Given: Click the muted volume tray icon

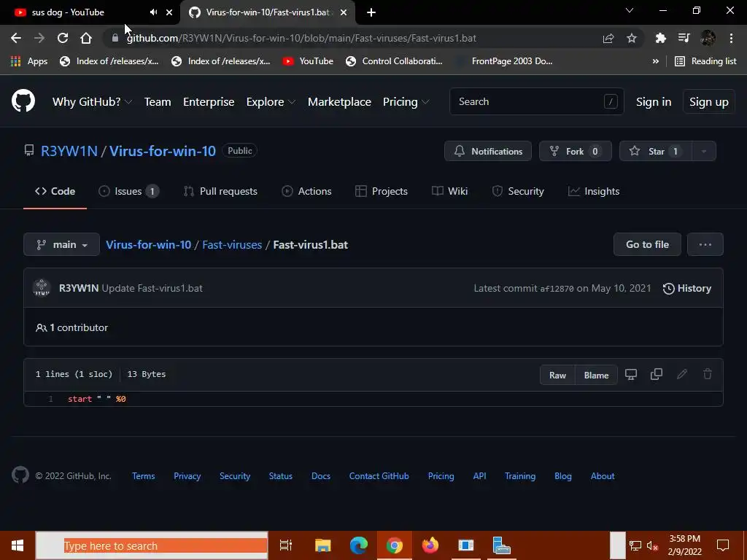Looking at the screenshot, I should point(652,545).
